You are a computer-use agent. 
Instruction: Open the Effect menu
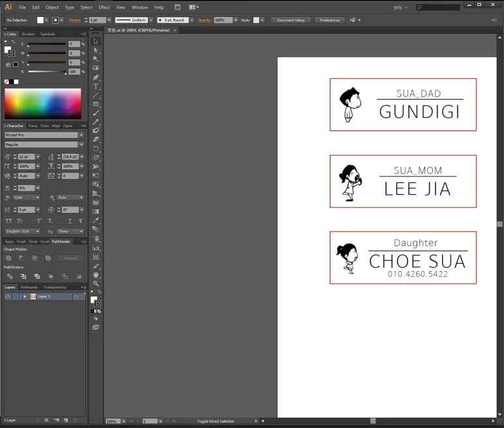pos(104,7)
